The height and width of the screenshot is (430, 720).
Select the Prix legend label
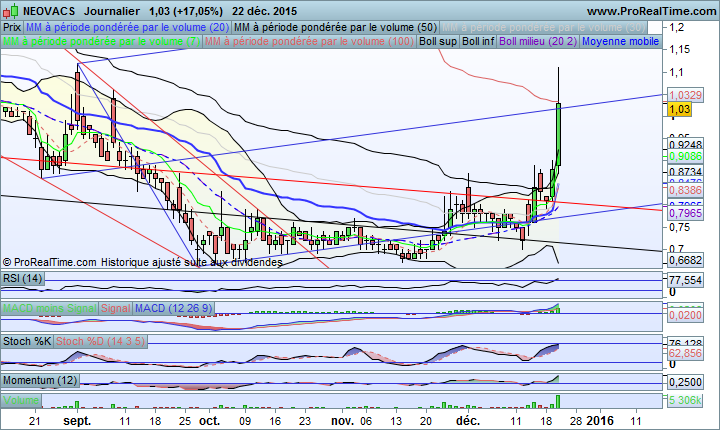point(12,28)
